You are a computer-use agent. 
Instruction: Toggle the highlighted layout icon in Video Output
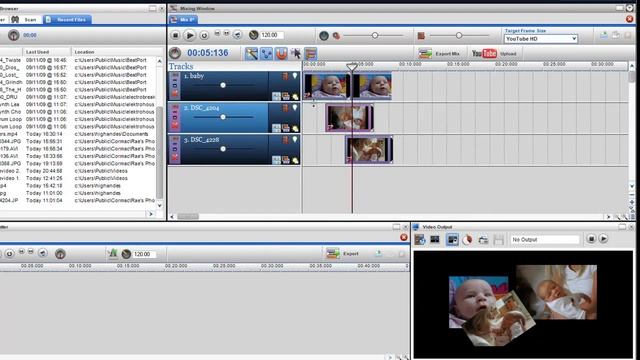pyautogui.click(x=452, y=240)
